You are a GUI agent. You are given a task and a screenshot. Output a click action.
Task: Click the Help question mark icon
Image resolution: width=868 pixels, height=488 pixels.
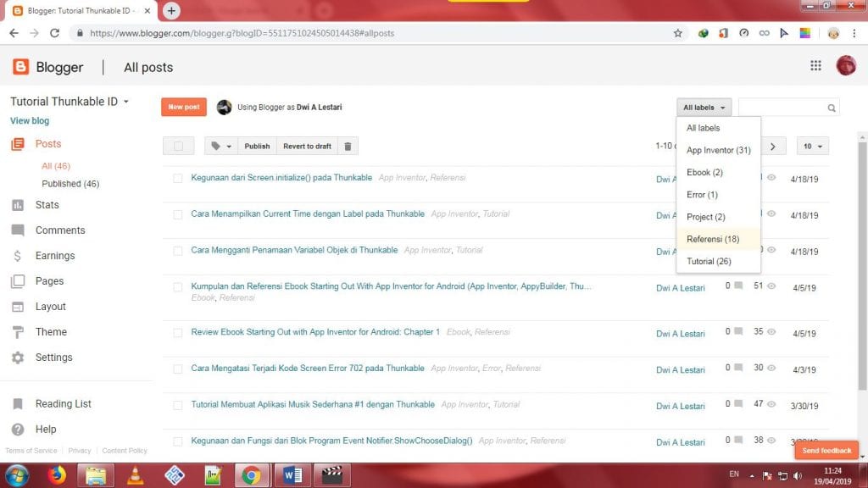coord(18,430)
